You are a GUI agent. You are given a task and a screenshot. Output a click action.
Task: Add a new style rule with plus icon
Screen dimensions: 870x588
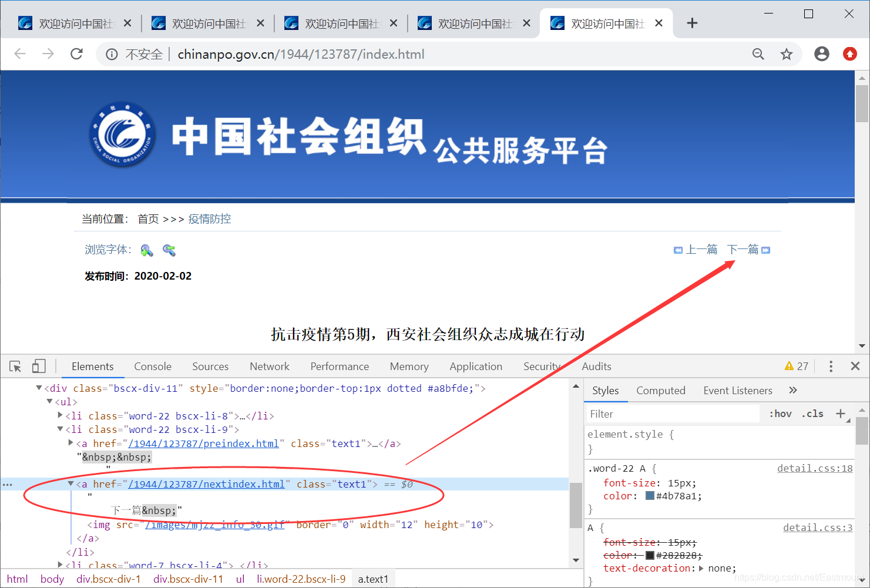pyautogui.click(x=841, y=414)
